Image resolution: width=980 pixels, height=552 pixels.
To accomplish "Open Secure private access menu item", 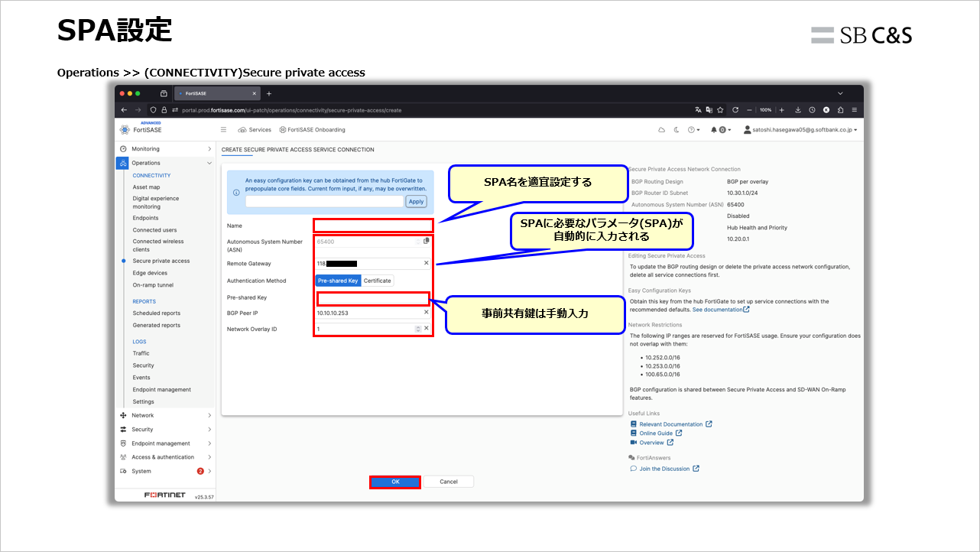I will click(x=161, y=261).
